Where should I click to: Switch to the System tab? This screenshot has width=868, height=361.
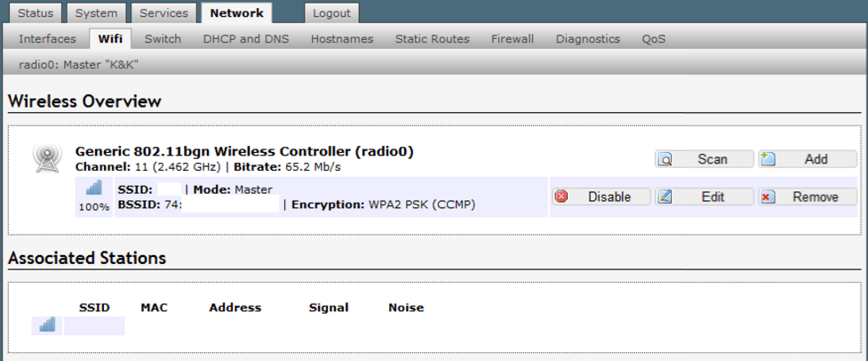click(x=96, y=13)
